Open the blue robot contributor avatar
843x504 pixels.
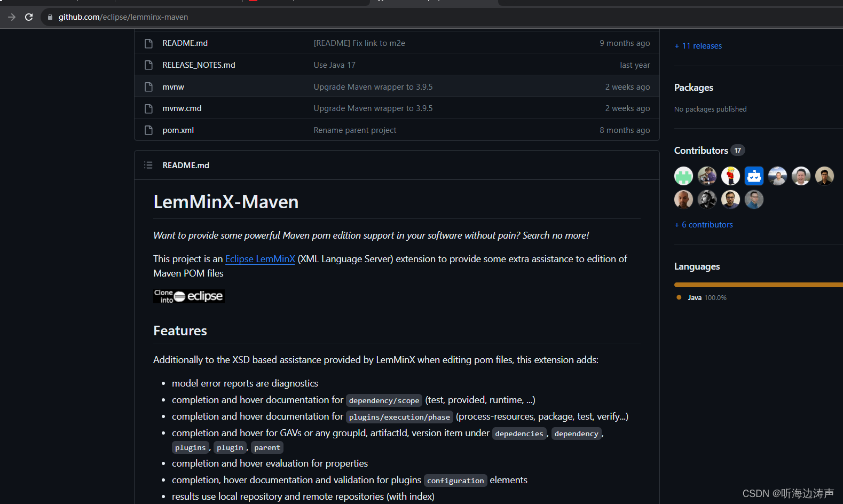(754, 176)
